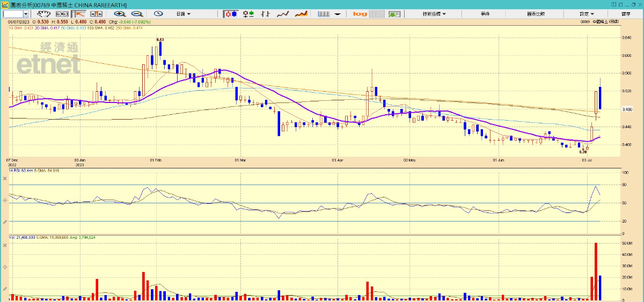Open the 日線 period dropdown
This screenshot has width=644, height=302.
[x=184, y=13]
